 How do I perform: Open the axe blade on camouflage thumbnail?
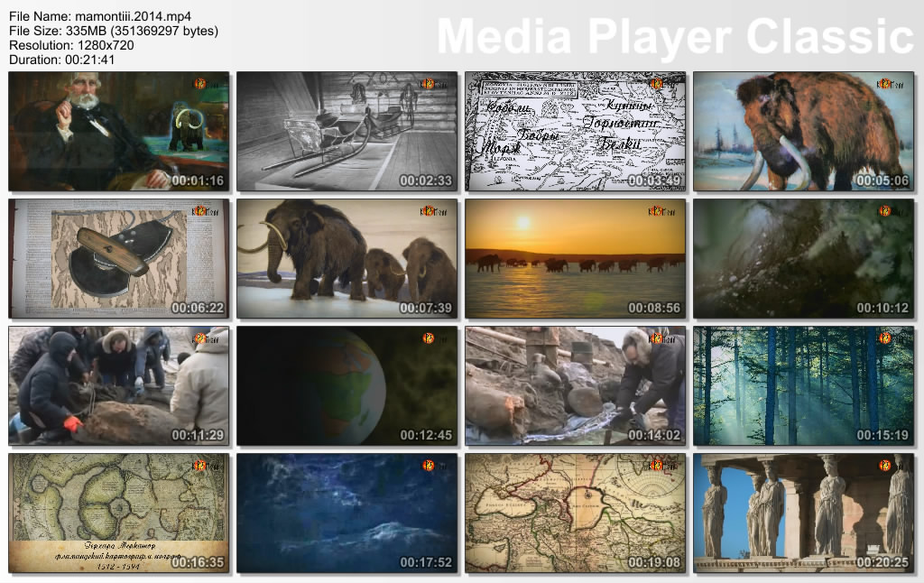(x=118, y=258)
